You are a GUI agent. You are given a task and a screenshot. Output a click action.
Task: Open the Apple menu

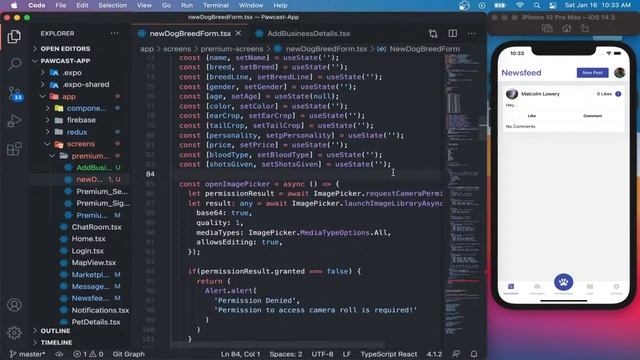(14, 5)
